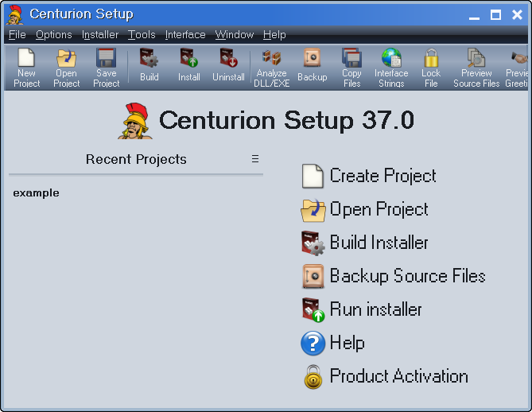Open the Help menu in the menu bar

pyautogui.click(x=274, y=35)
